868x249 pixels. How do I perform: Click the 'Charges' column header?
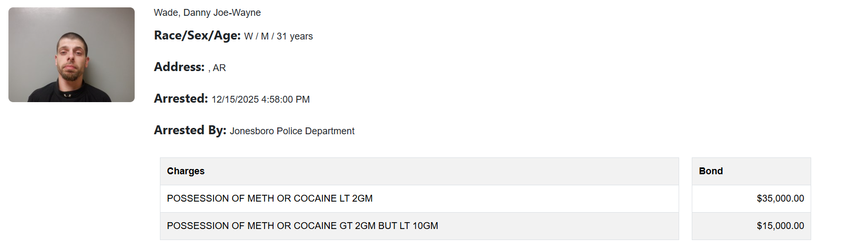[186, 171]
